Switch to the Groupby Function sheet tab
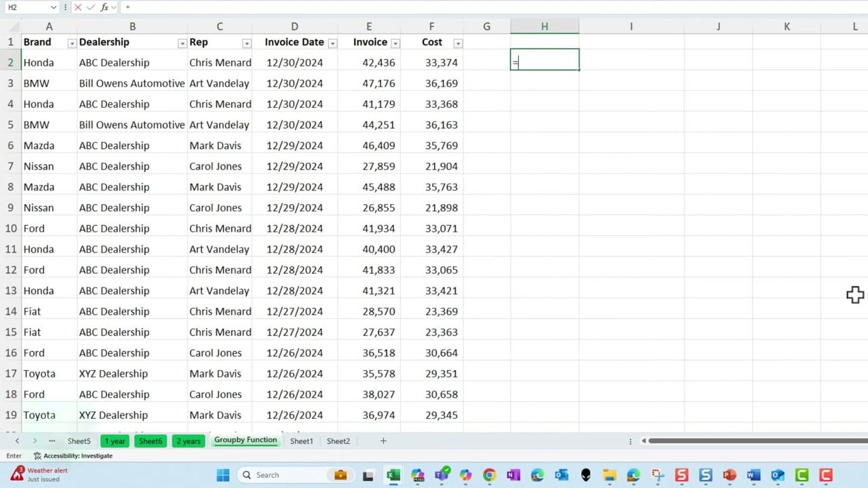Viewport: 868px width, 488px height. click(245, 441)
